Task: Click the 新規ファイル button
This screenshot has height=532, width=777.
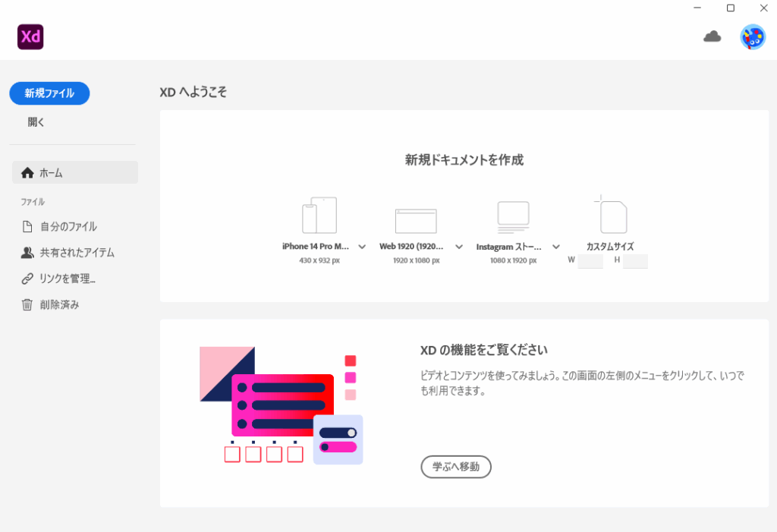Action: click(x=49, y=93)
